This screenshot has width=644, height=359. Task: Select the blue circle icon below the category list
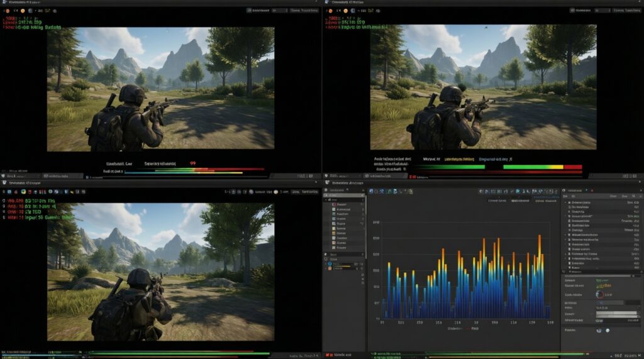[330, 263]
